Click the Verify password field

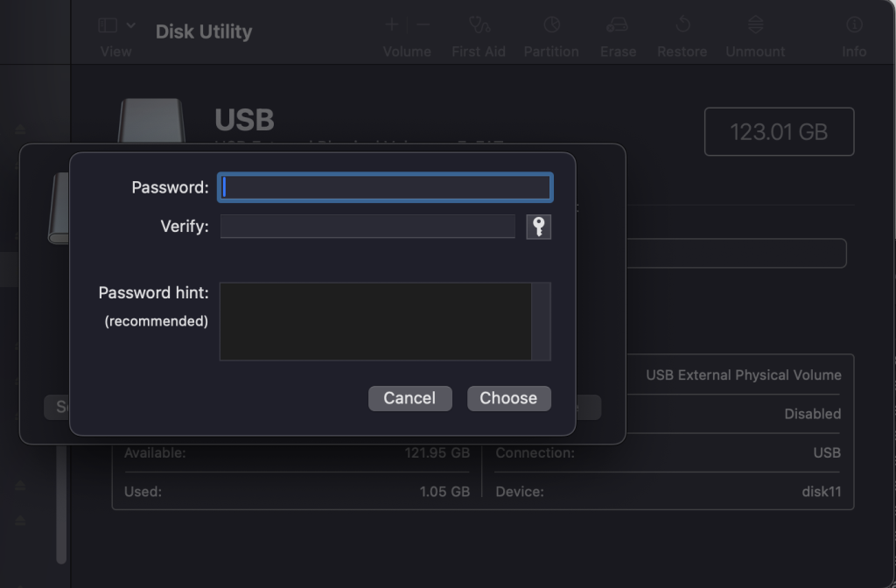click(367, 226)
